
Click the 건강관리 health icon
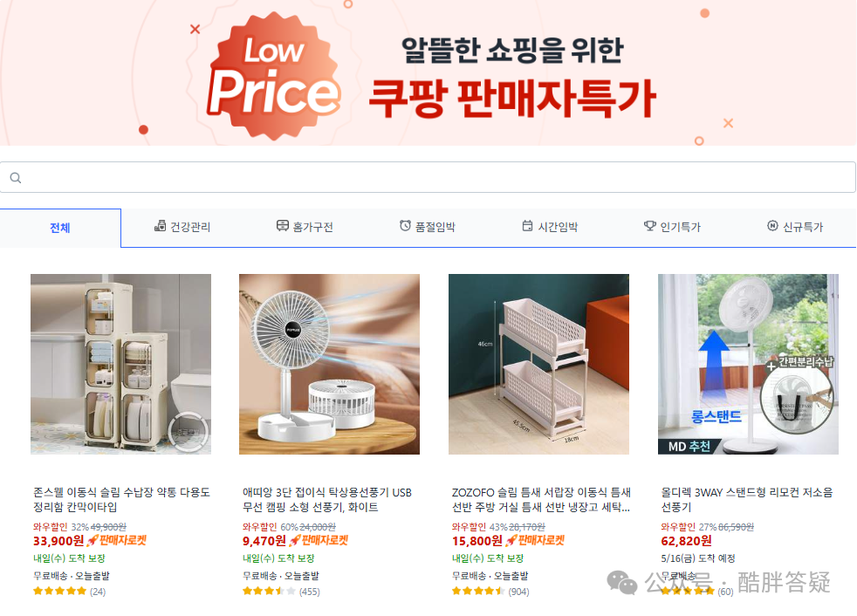pyautogui.click(x=160, y=226)
